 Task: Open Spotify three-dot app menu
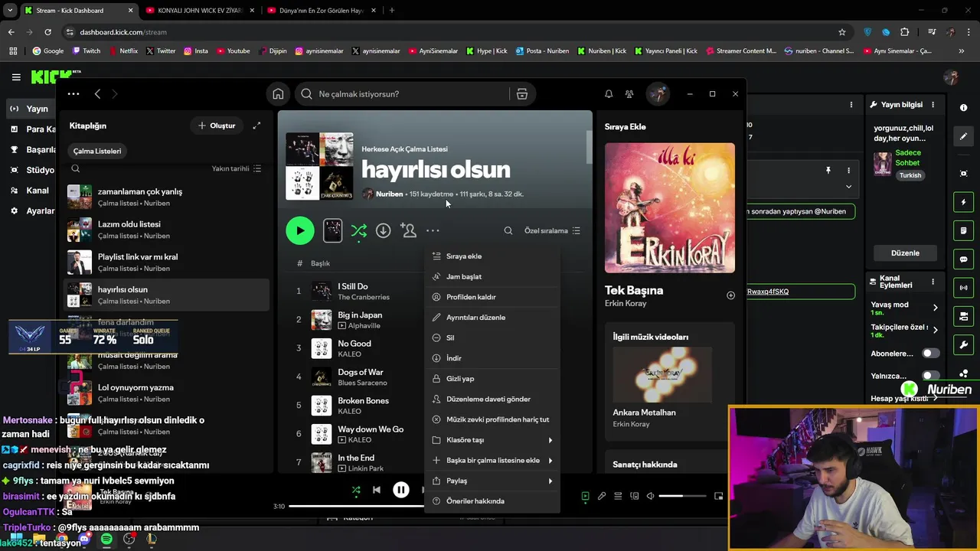73,94
